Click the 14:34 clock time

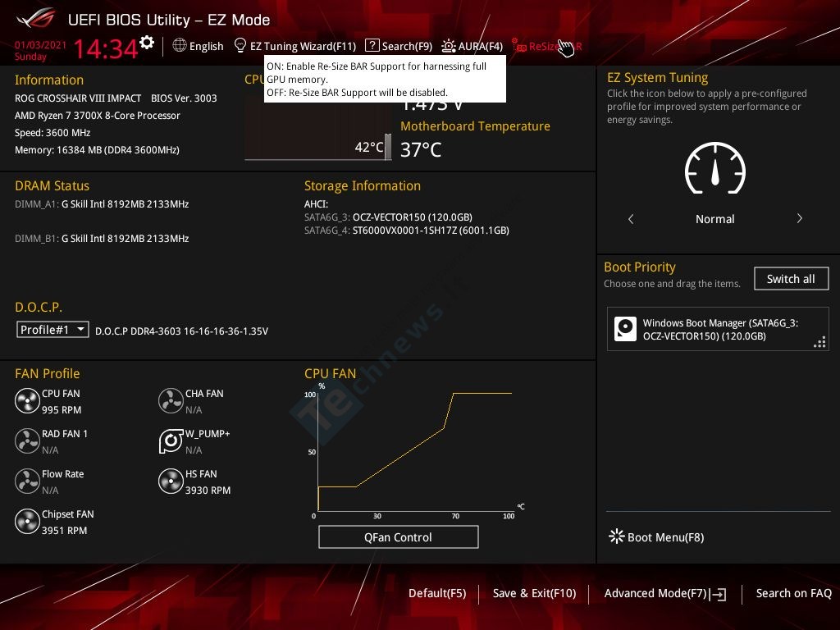click(x=106, y=48)
